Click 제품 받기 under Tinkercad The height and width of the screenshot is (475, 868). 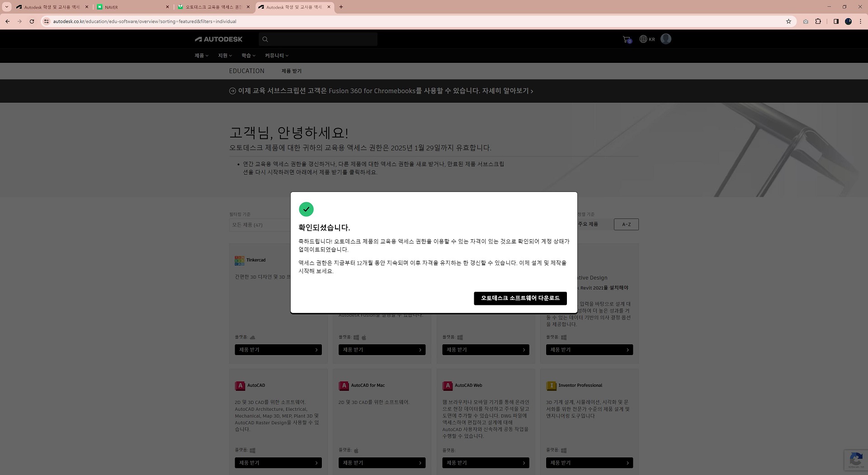[x=278, y=350]
